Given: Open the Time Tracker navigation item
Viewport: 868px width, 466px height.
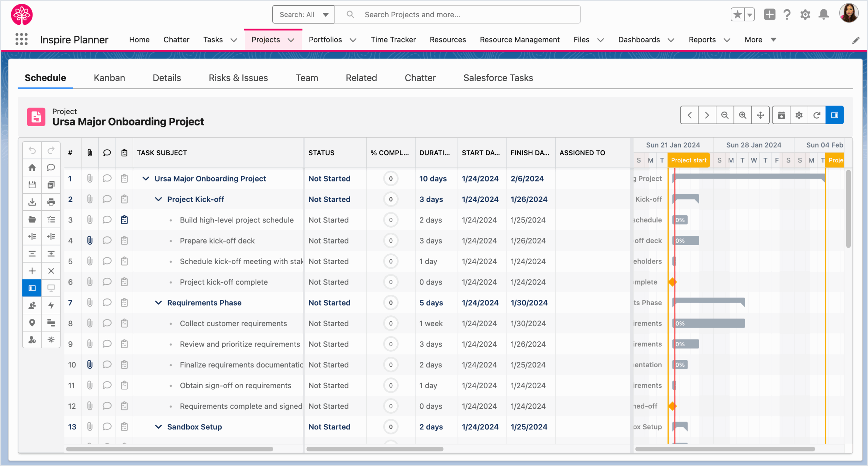Looking at the screenshot, I should pyautogui.click(x=393, y=40).
